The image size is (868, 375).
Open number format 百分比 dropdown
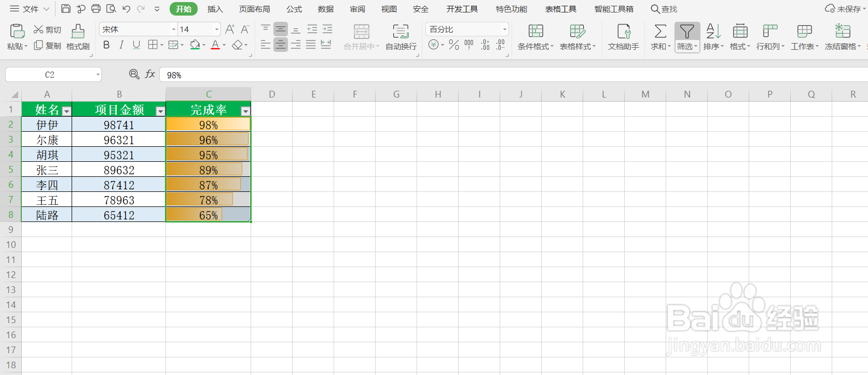(504, 30)
